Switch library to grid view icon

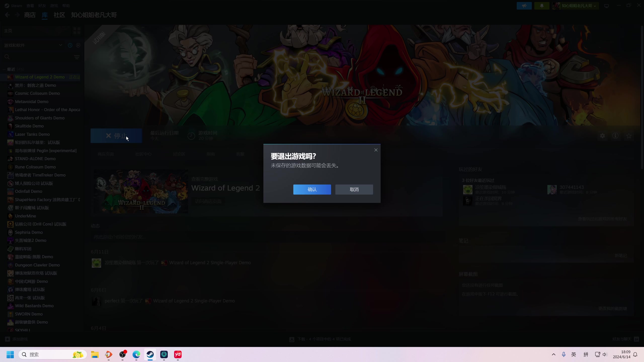pos(77,31)
